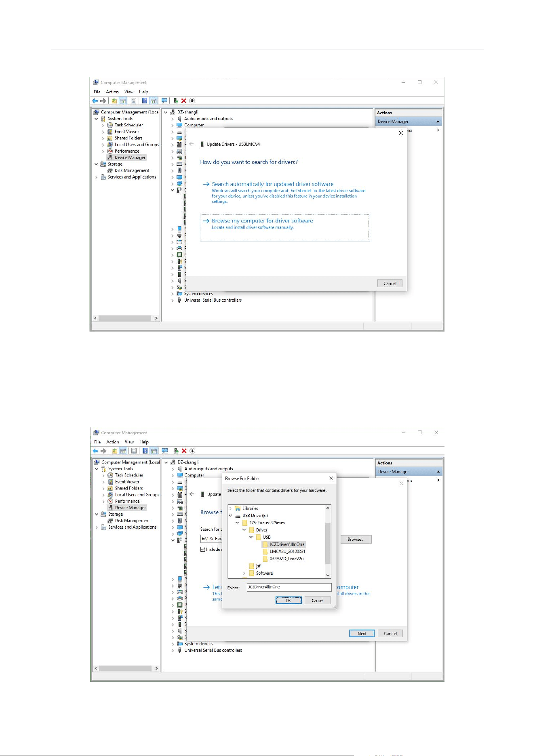Click the JCZDriverAllInOne folder icon in Browse For Folder
Viewport: 535px width, 756px height.
[x=265, y=544]
